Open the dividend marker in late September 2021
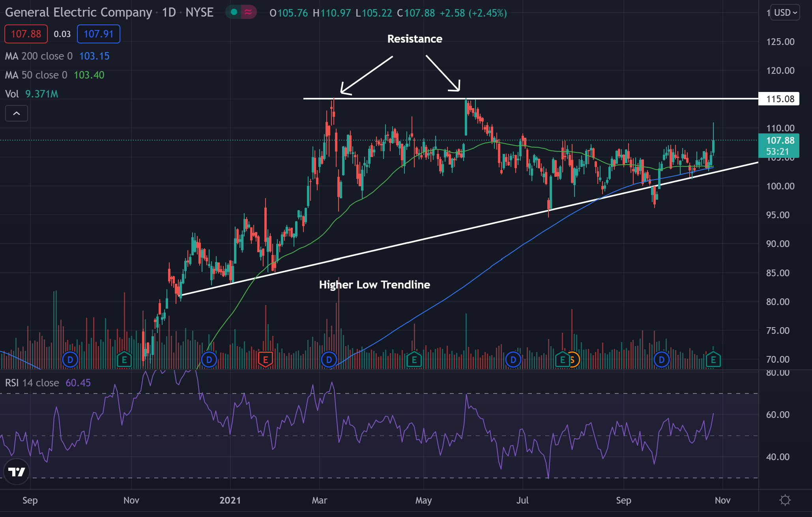The width and height of the screenshot is (812, 517). click(662, 360)
